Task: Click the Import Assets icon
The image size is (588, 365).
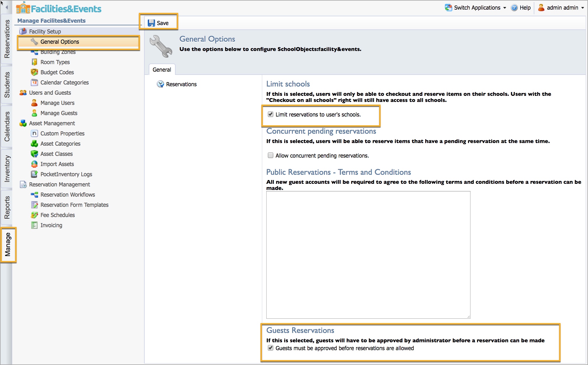Action: click(x=34, y=164)
